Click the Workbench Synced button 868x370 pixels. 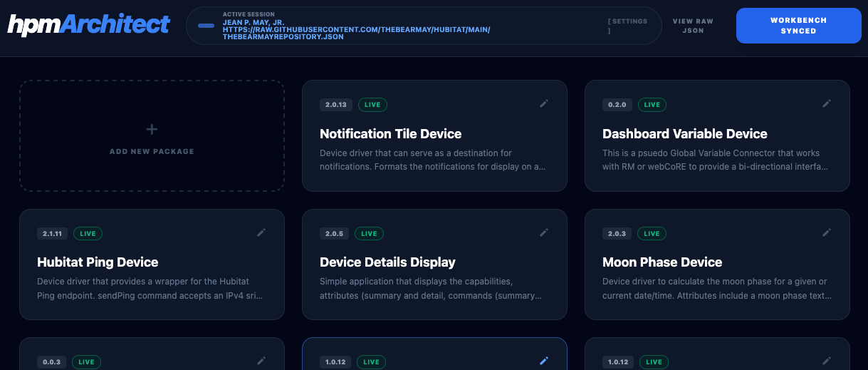(798, 26)
